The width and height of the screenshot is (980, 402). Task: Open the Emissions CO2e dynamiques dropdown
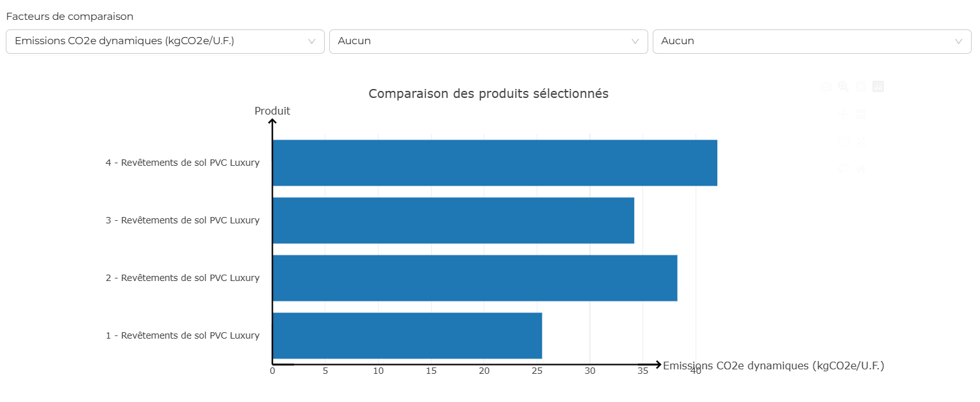pyautogui.click(x=165, y=41)
